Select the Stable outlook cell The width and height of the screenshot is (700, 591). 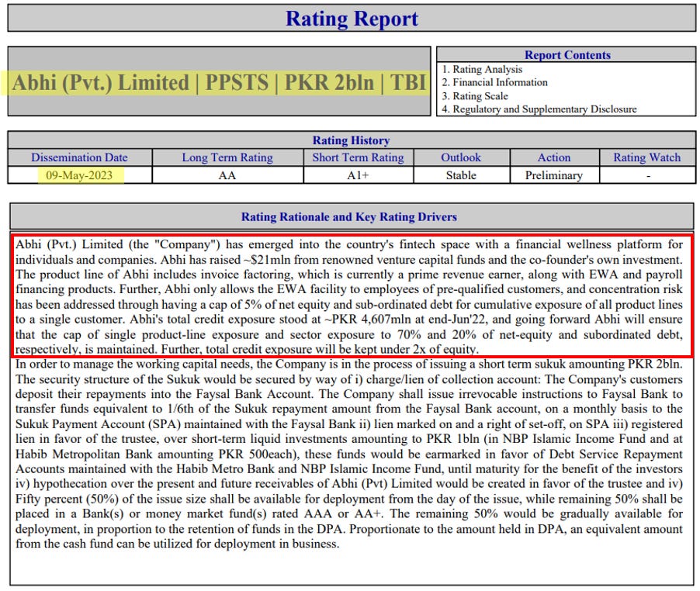pyautogui.click(x=461, y=175)
